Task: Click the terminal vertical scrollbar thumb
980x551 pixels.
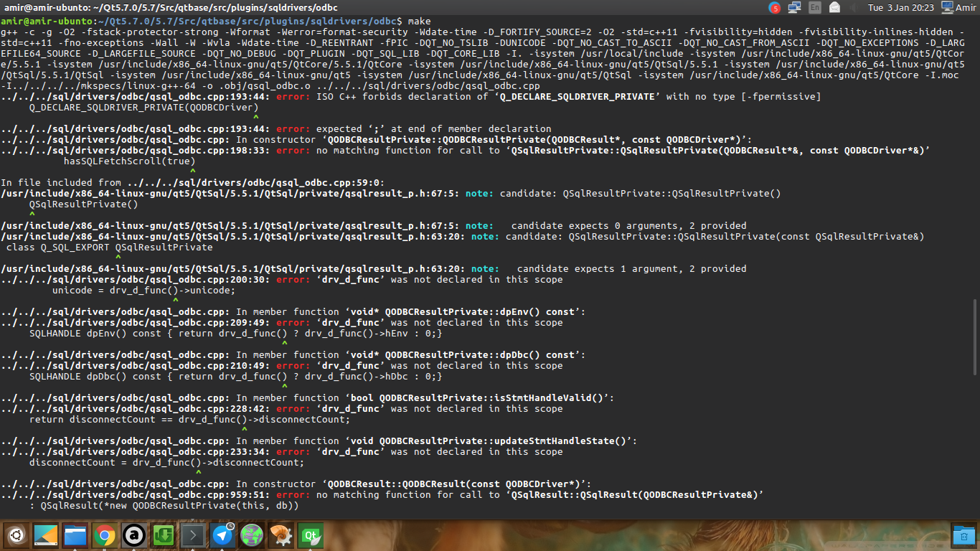Action: 974,337
